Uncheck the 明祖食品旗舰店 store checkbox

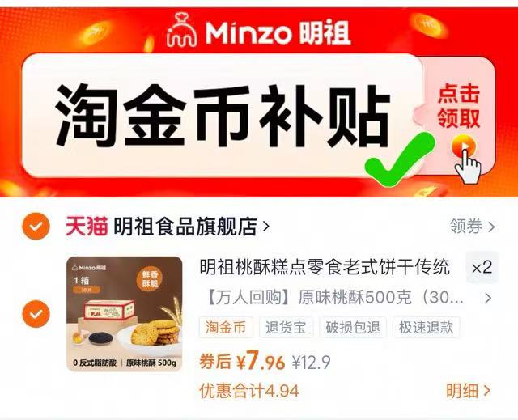tap(36, 226)
